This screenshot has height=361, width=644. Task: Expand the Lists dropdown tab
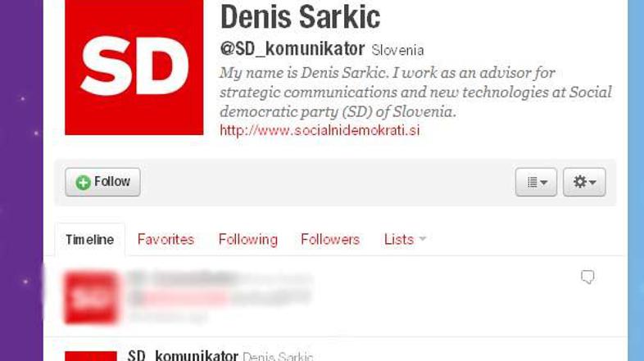[x=405, y=239]
